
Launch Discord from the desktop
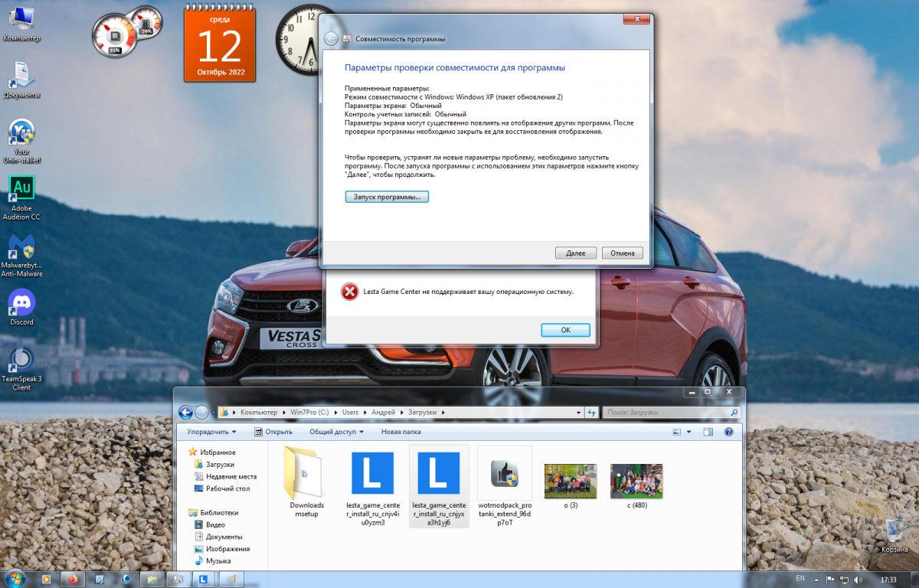tap(21, 308)
